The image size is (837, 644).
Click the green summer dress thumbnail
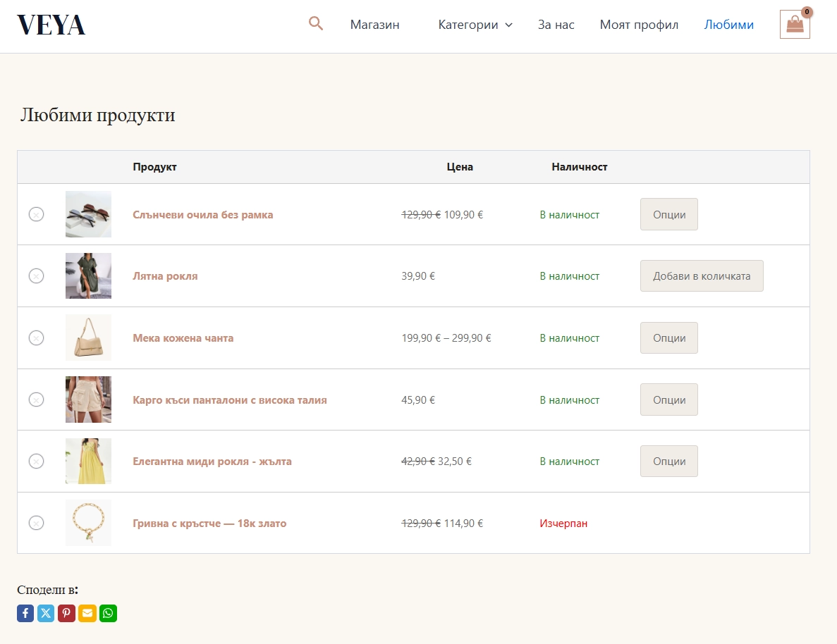88,275
